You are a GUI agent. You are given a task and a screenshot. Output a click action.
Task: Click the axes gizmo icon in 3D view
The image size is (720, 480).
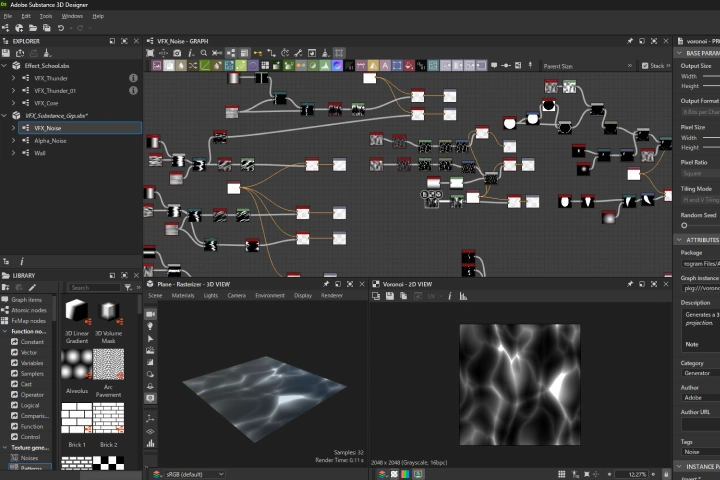click(x=150, y=419)
